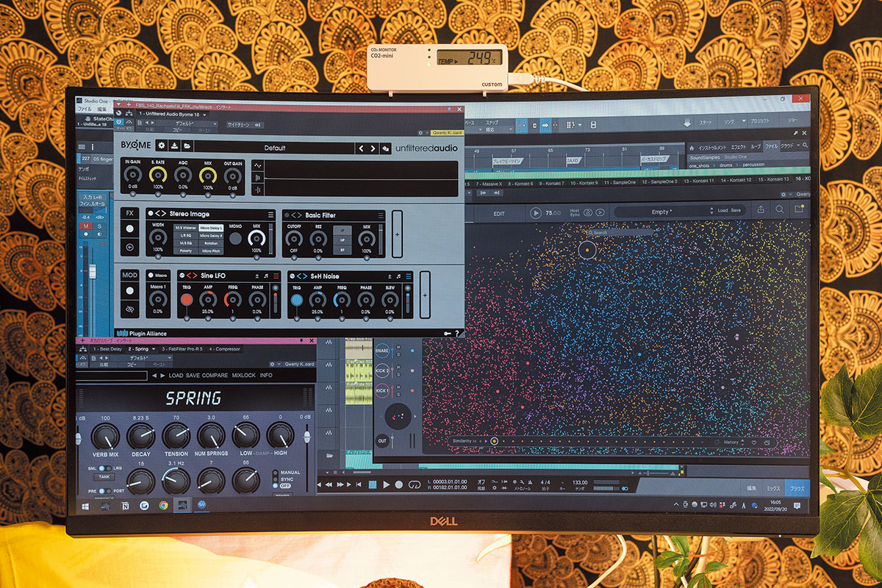
Task: Click the MOD section hidden-eye icon
Action: [x=129, y=309]
